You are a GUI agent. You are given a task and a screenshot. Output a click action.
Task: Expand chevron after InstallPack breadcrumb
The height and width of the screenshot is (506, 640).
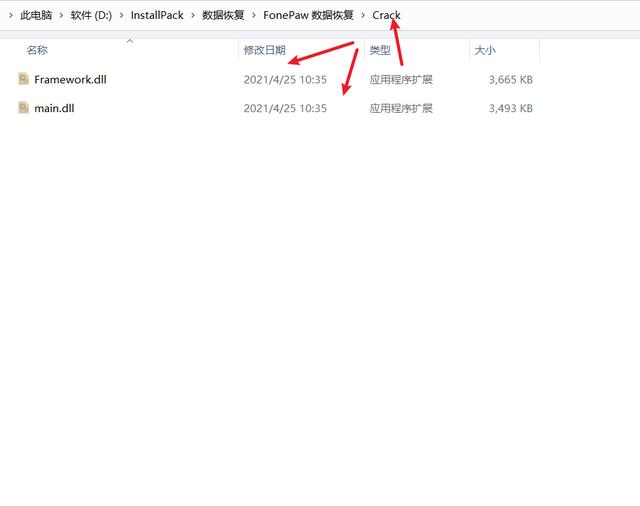click(193, 15)
